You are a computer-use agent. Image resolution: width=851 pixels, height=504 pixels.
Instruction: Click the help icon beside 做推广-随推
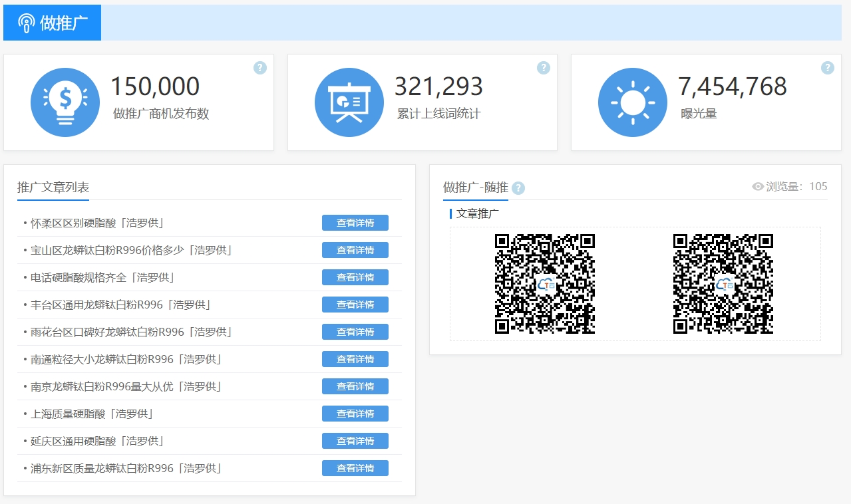pyautogui.click(x=518, y=188)
